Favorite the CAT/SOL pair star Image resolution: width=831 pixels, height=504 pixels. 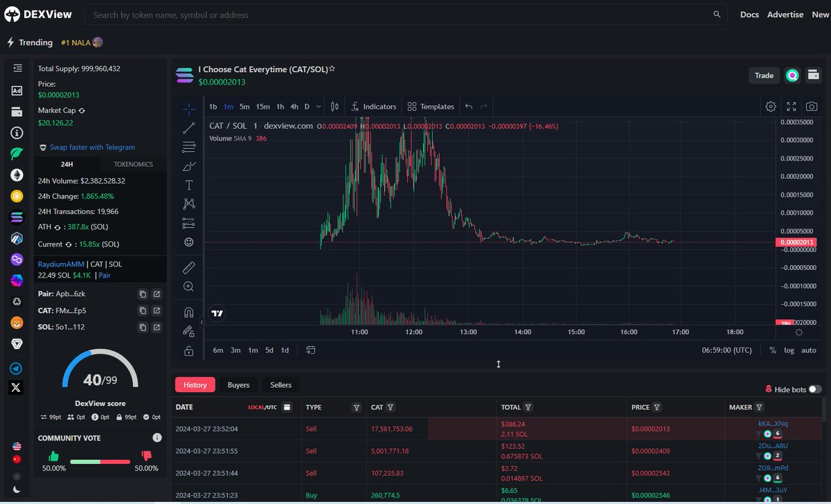tap(332, 69)
